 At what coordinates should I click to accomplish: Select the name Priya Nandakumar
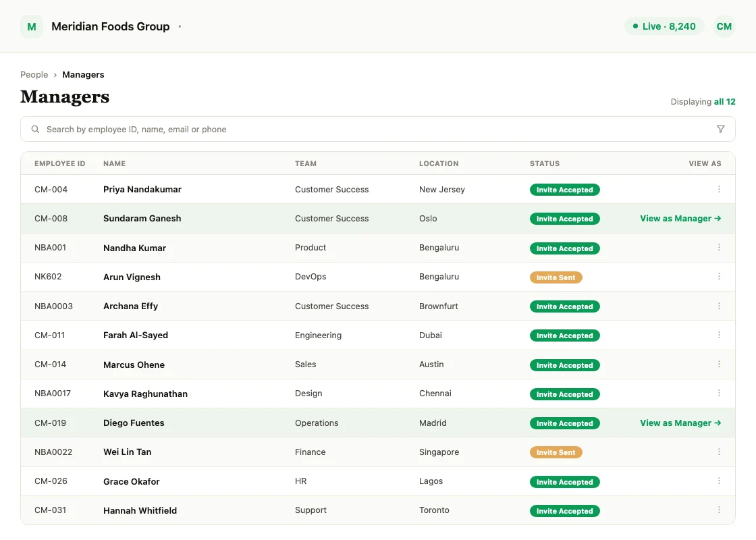tap(142, 190)
